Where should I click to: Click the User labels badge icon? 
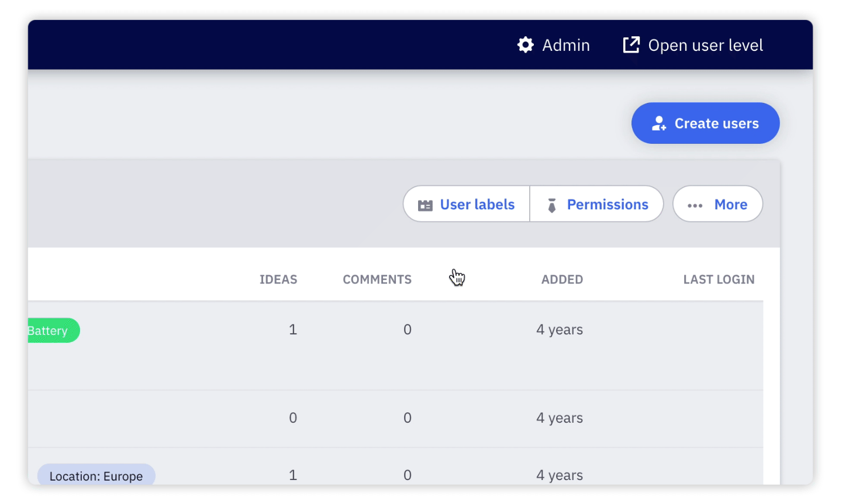pyautogui.click(x=425, y=205)
